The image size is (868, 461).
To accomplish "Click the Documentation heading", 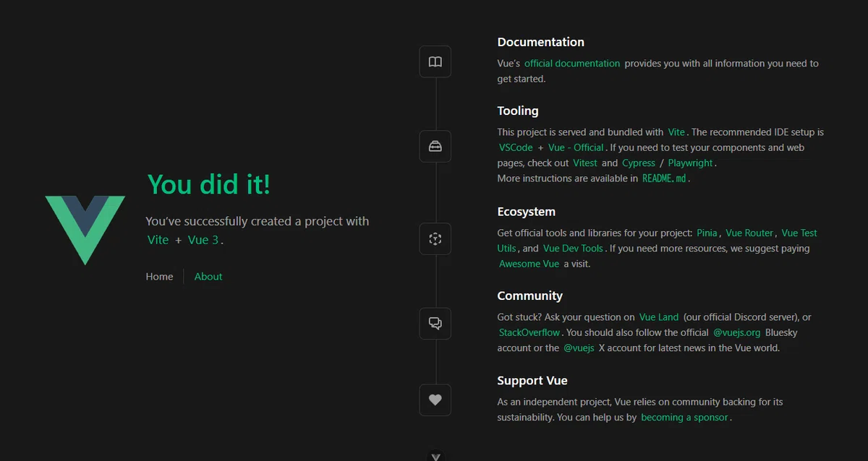I will (x=540, y=42).
